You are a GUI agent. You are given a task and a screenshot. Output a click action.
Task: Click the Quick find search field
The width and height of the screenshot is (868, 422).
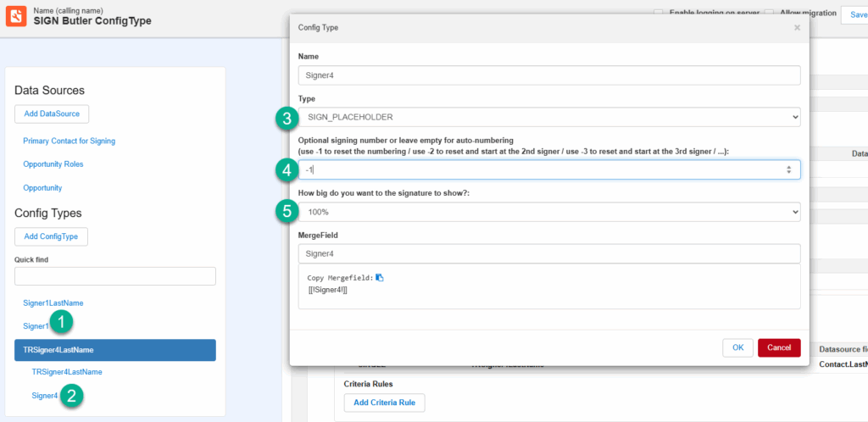pos(115,276)
